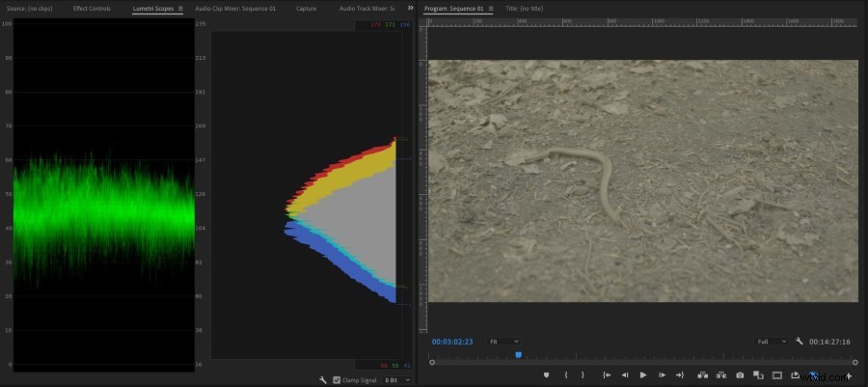Play the sequence in Program monitor
This screenshot has width=868, height=387.
coord(643,374)
